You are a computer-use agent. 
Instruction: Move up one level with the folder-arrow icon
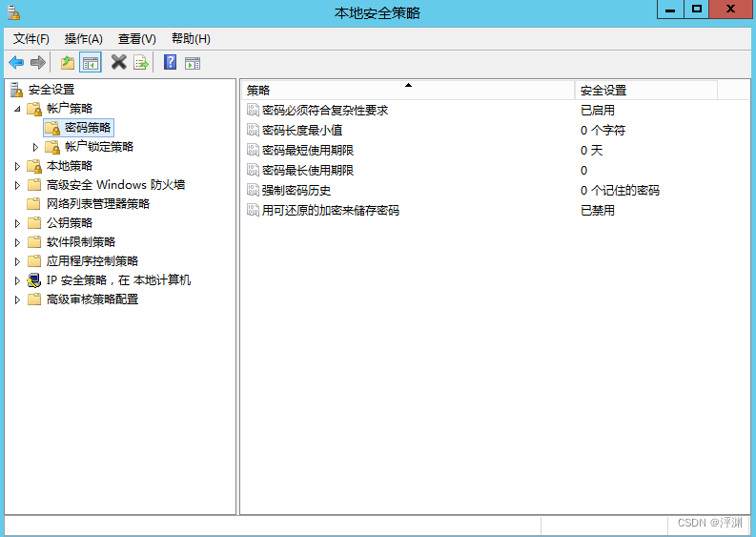pyautogui.click(x=68, y=63)
